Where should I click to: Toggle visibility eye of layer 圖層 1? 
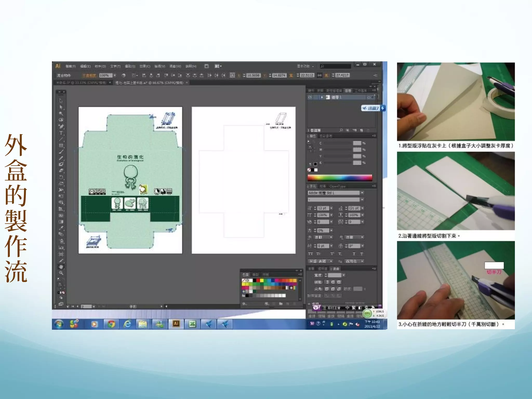point(310,97)
